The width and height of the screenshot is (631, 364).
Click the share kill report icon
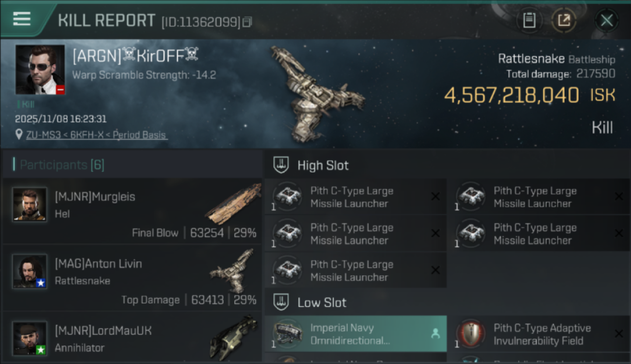564,20
